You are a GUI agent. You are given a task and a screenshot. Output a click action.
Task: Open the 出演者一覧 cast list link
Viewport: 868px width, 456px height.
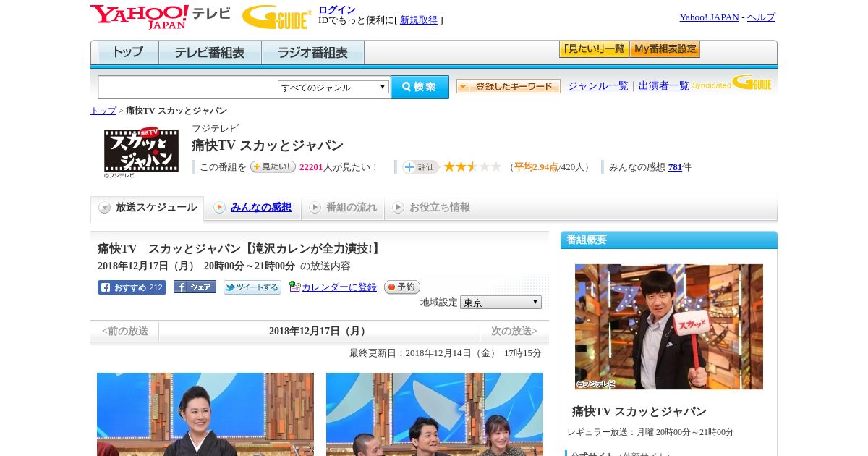[664, 86]
